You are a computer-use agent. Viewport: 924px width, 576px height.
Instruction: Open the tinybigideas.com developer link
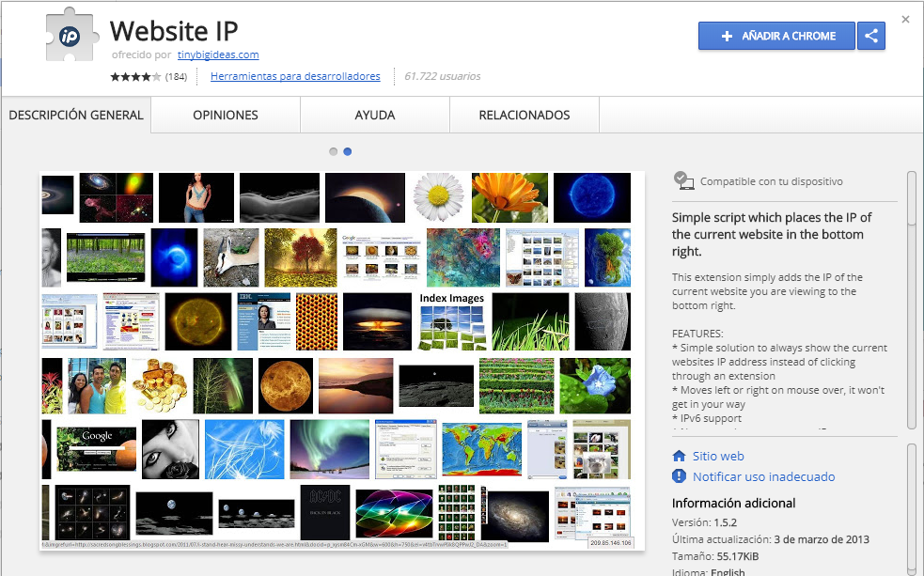(218, 54)
